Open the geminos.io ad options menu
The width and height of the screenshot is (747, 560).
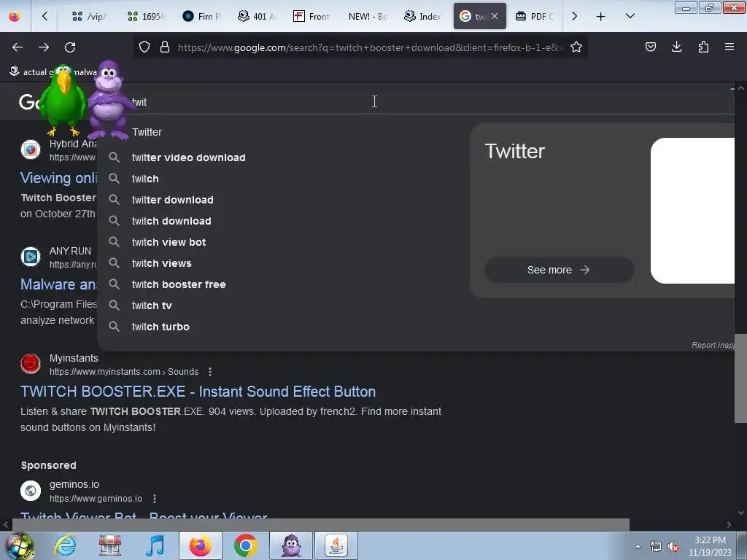(x=155, y=499)
